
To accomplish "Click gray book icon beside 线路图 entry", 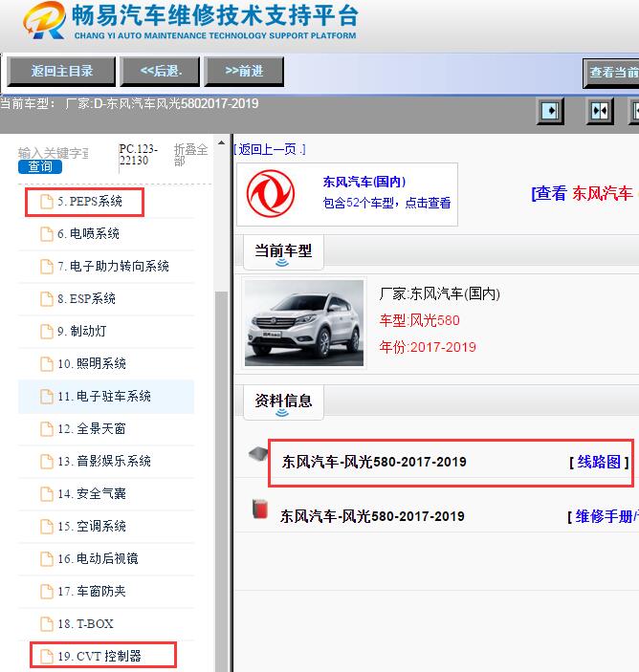I will coord(258,454).
